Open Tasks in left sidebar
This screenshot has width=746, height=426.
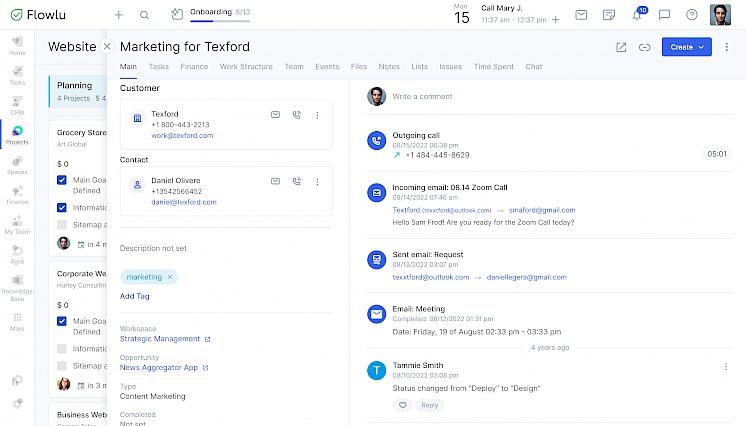click(x=17, y=76)
